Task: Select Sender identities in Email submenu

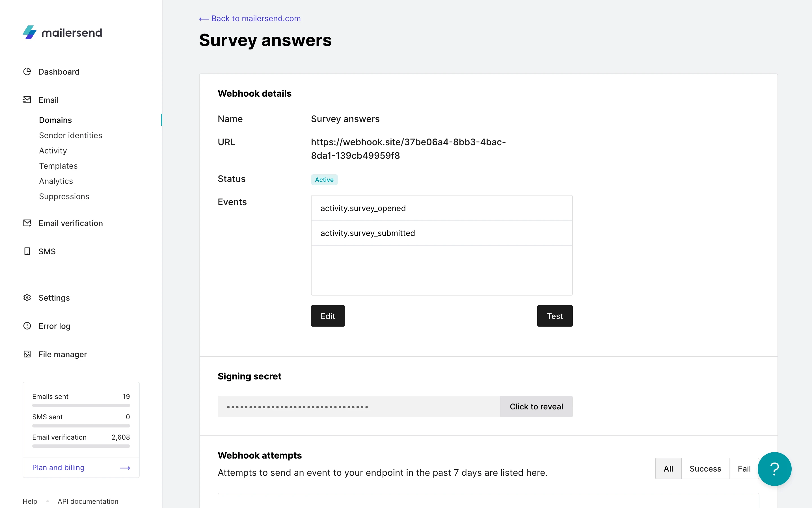Action: 71,135
